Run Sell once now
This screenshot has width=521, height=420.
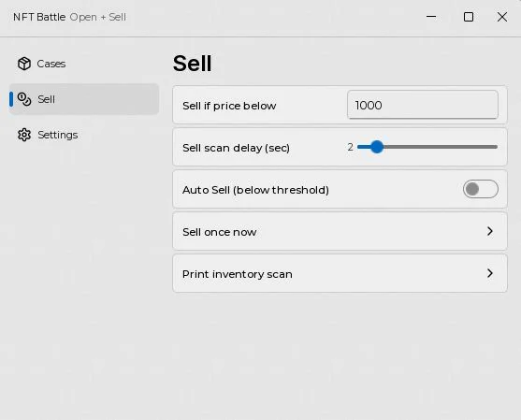tap(340, 231)
